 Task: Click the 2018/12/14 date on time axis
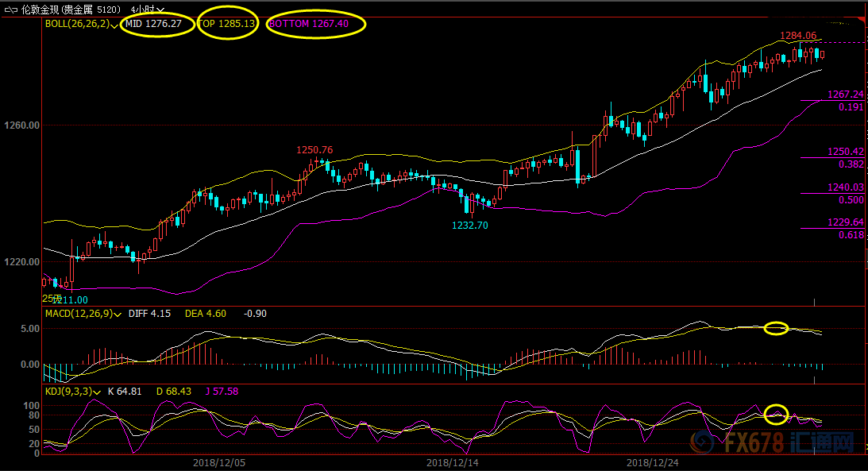pos(451,461)
